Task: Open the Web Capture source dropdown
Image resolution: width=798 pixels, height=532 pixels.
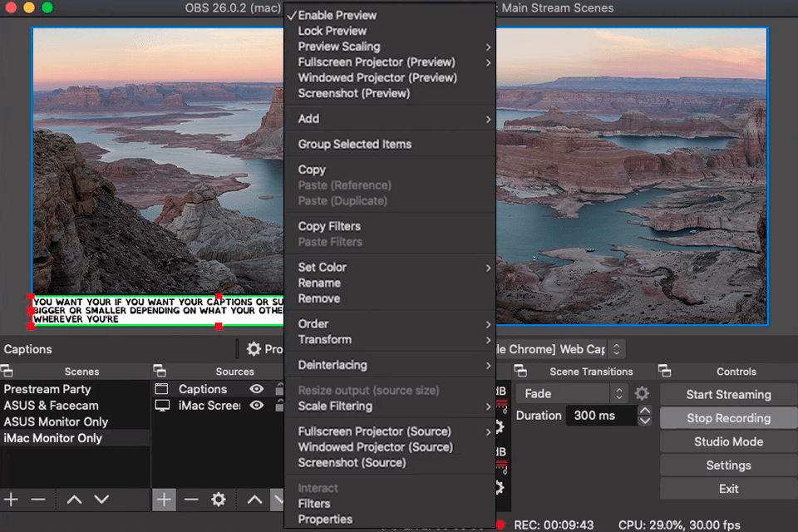Action: 559,349
